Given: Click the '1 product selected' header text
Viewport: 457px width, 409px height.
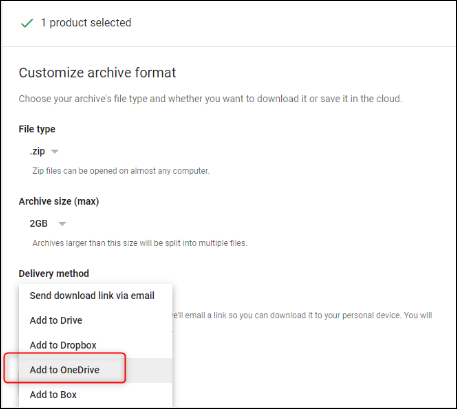Looking at the screenshot, I should click(x=86, y=23).
